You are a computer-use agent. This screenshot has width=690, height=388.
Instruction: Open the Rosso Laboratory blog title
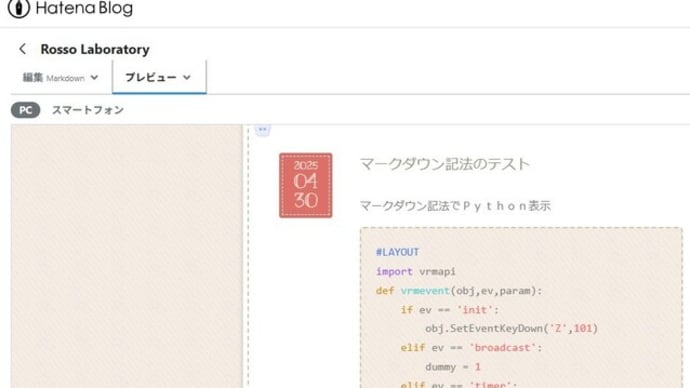click(95, 49)
